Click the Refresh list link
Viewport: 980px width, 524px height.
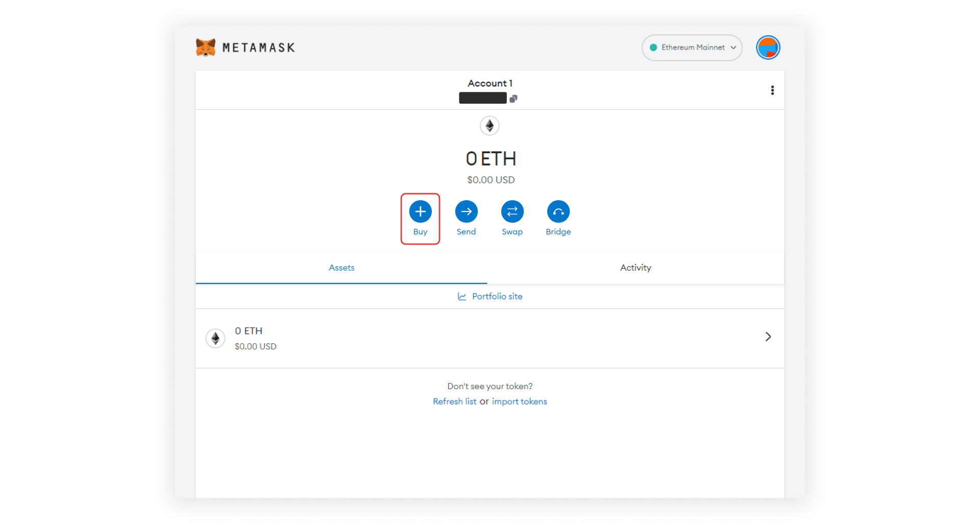[x=454, y=401]
